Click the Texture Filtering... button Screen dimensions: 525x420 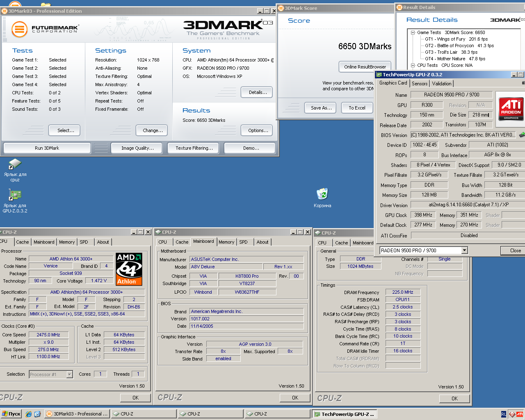point(194,148)
